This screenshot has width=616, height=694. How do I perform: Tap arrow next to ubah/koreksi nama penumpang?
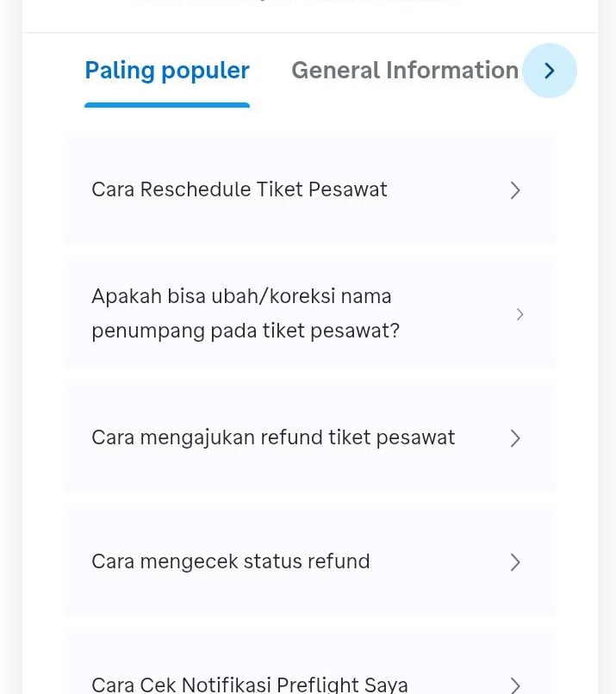tap(520, 314)
